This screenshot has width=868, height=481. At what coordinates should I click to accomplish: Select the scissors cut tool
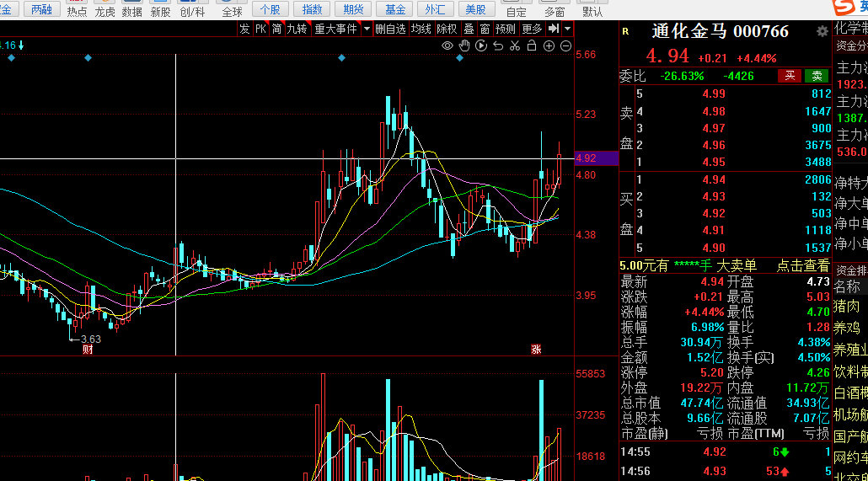516,45
